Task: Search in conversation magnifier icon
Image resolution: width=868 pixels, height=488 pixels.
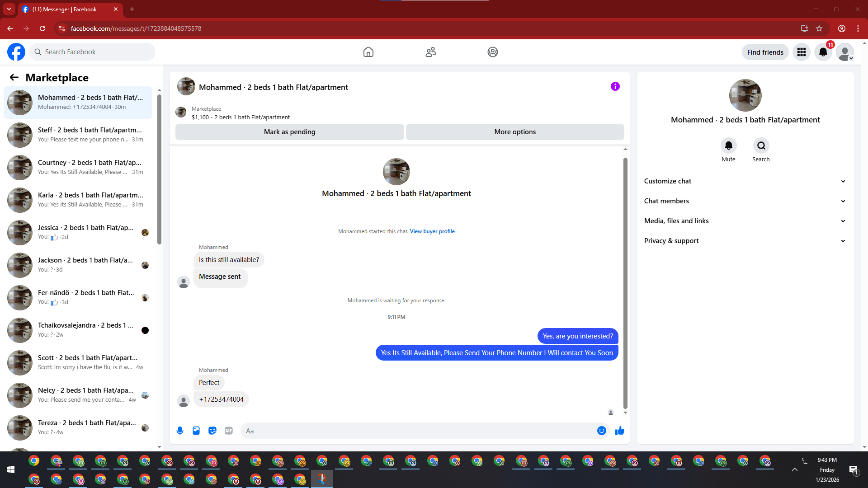Action: point(761,146)
